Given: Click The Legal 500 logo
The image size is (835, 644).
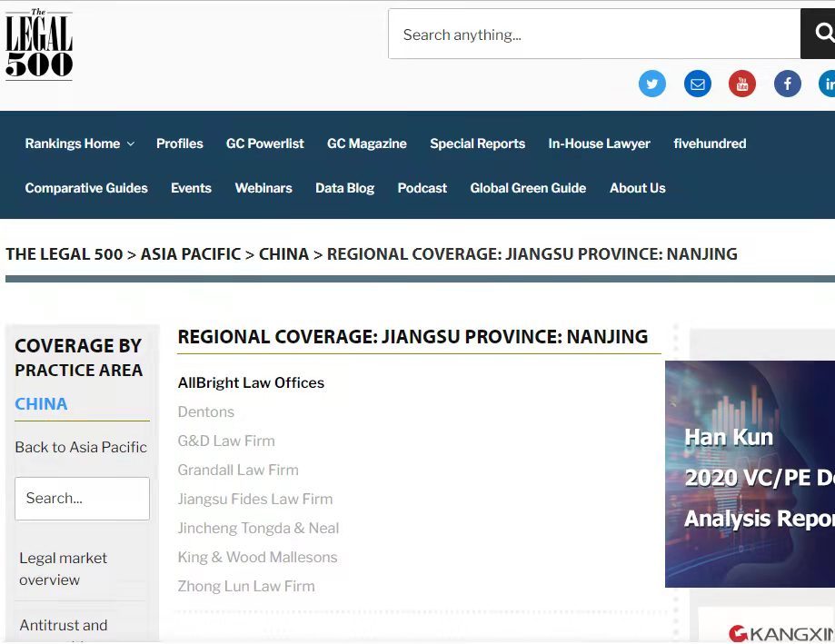Looking at the screenshot, I should click(39, 45).
